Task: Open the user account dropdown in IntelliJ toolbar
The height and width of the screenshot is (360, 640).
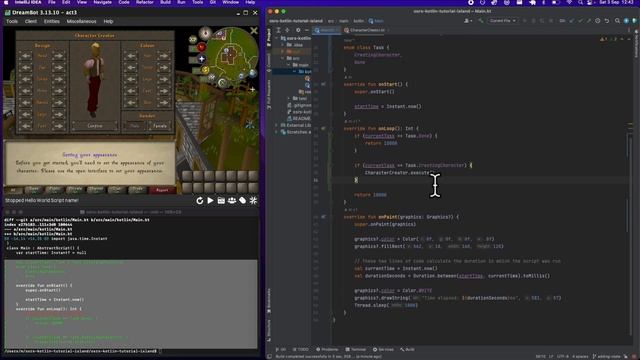Action: [x=468, y=20]
